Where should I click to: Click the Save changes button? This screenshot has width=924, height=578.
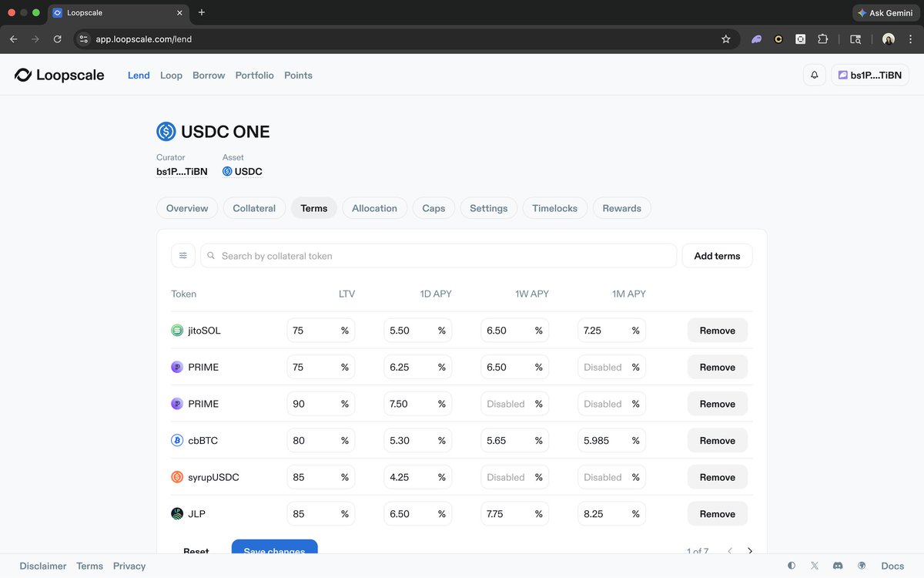[x=274, y=547]
